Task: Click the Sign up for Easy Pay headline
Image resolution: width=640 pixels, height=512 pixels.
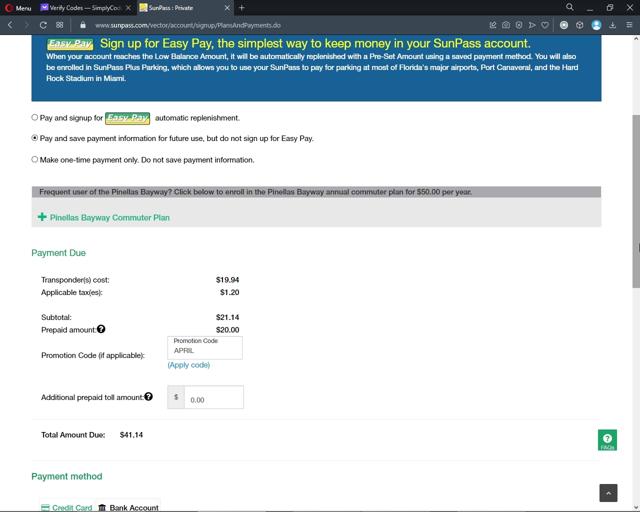Action: (x=315, y=43)
